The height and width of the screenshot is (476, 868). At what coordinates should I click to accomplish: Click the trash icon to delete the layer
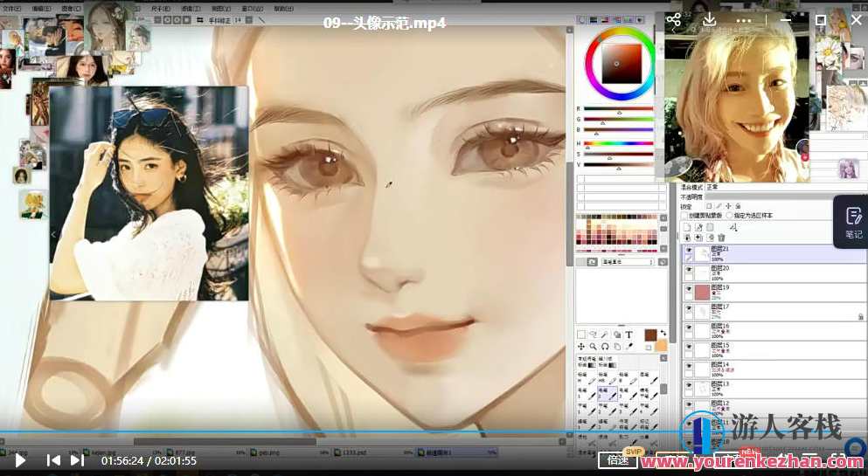[x=721, y=238]
